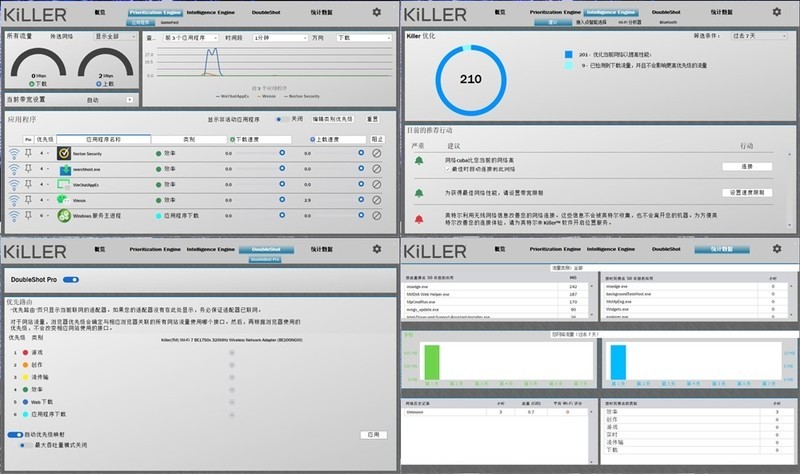Switch to 统计数据 tab in DoubleShot window
This screenshot has height=474, width=800.
tap(321, 249)
